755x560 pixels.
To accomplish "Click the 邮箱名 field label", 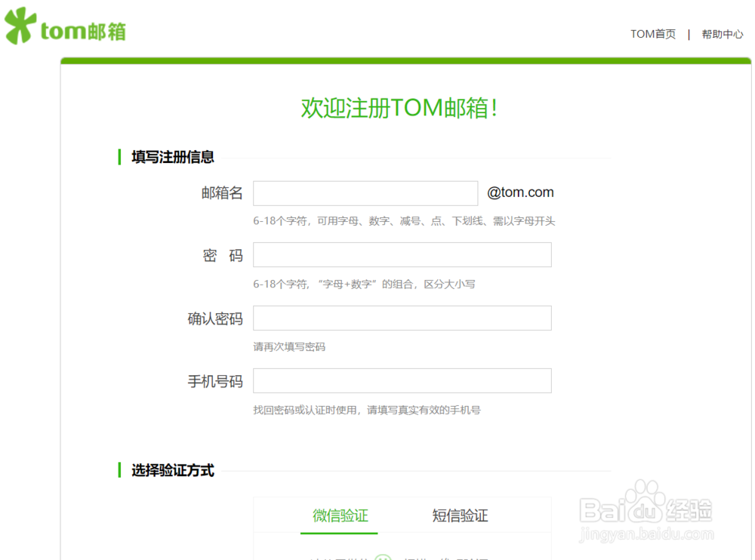I will point(222,192).
